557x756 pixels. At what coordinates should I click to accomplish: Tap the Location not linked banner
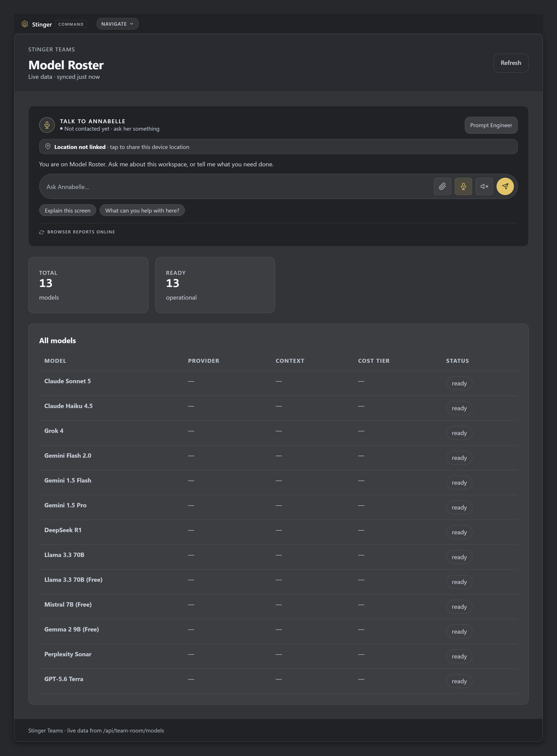click(278, 147)
